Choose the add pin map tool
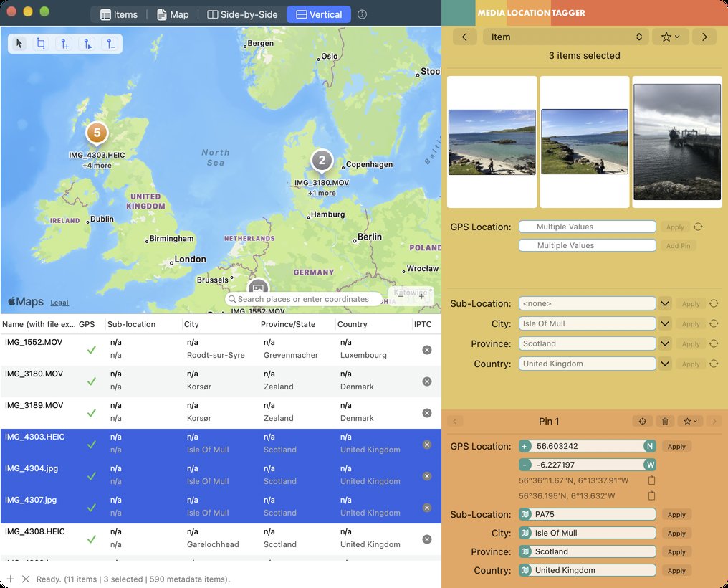This screenshot has width=728, height=588. [x=64, y=44]
